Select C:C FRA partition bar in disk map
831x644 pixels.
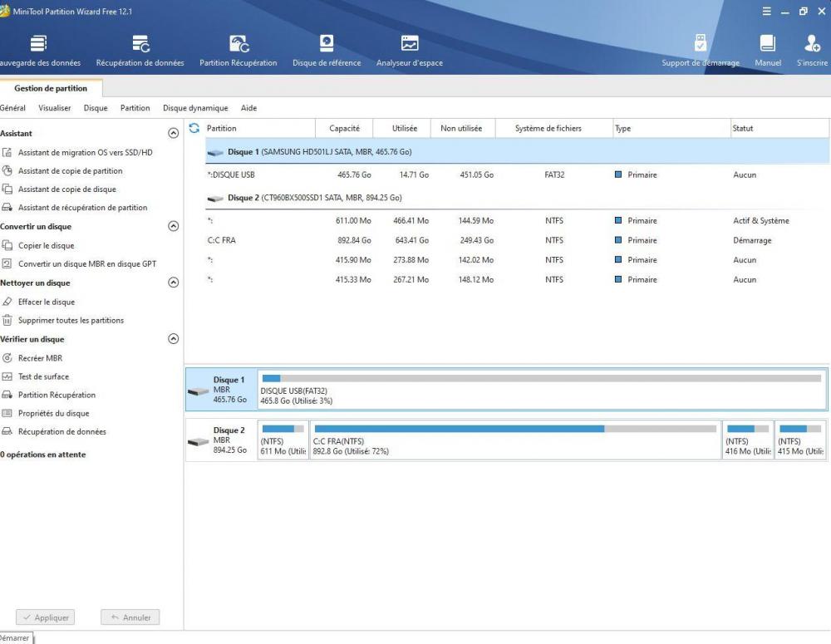(514, 440)
